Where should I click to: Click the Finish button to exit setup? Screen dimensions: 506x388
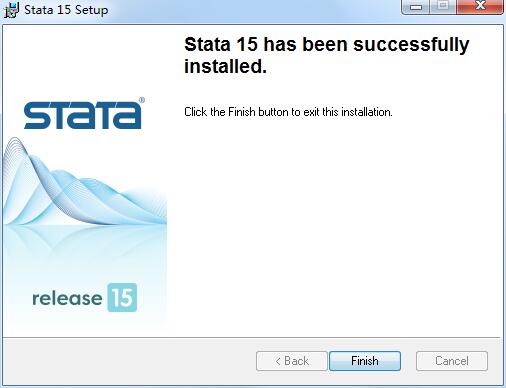click(x=365, y=361)
